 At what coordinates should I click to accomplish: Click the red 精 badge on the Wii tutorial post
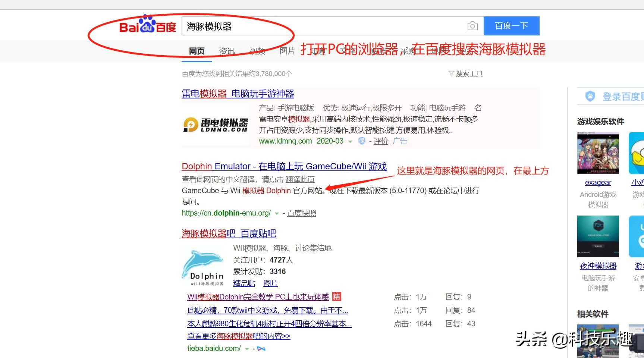[x=336, y=297]
